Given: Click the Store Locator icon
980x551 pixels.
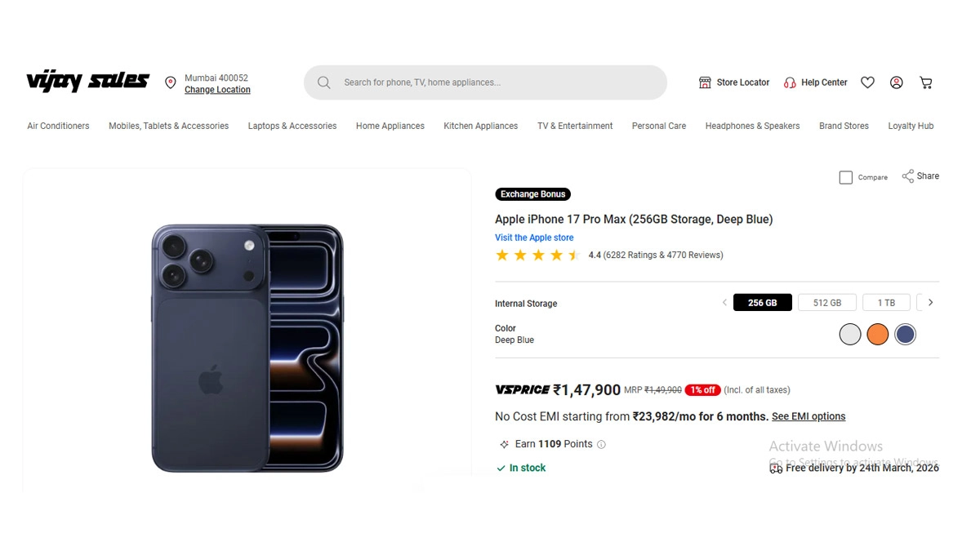Looking at the screenshot, I should click(x=705, y=82).
